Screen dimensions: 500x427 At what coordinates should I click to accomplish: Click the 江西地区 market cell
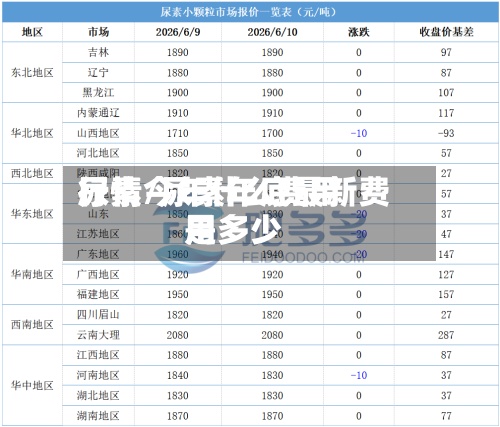coord(98,355)
